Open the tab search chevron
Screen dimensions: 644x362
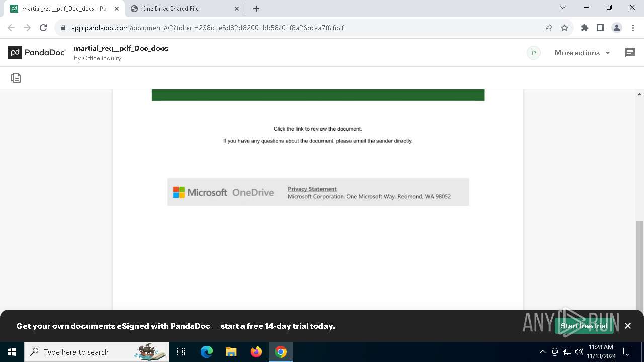pos(563,8)
